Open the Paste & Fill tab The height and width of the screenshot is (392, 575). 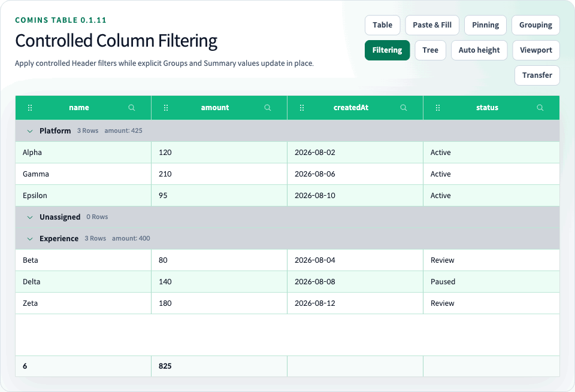[432, 25]
